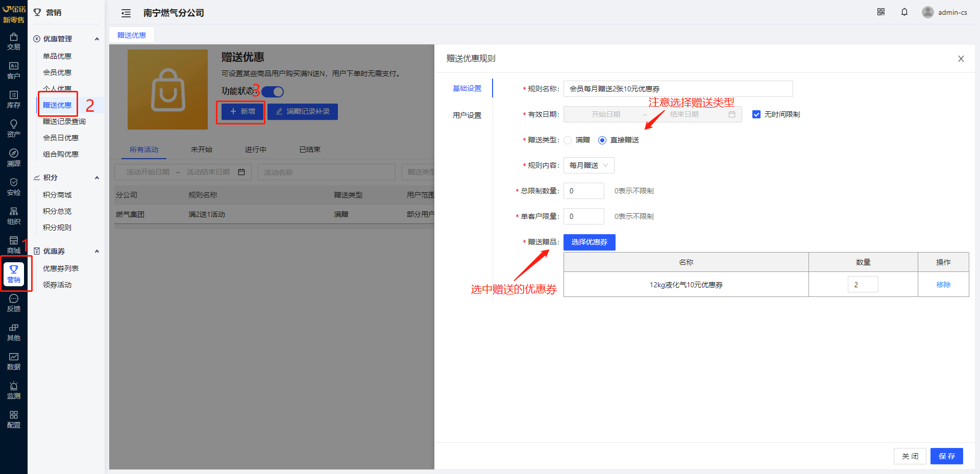Open the 开始日期 date picker

606,114
